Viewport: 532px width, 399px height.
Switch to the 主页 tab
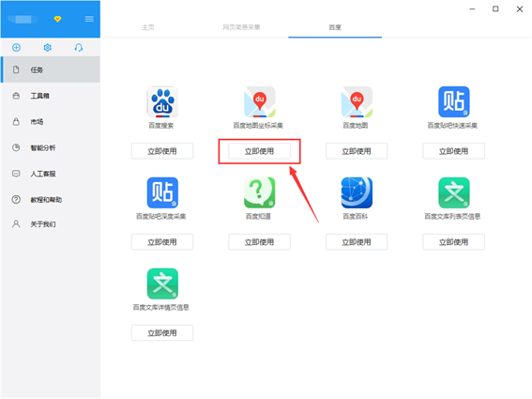coord(148,27)
